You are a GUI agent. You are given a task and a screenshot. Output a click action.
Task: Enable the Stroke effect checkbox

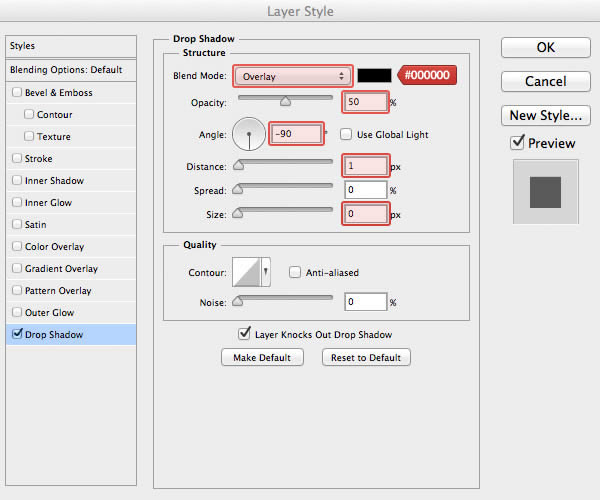point(17,158)
